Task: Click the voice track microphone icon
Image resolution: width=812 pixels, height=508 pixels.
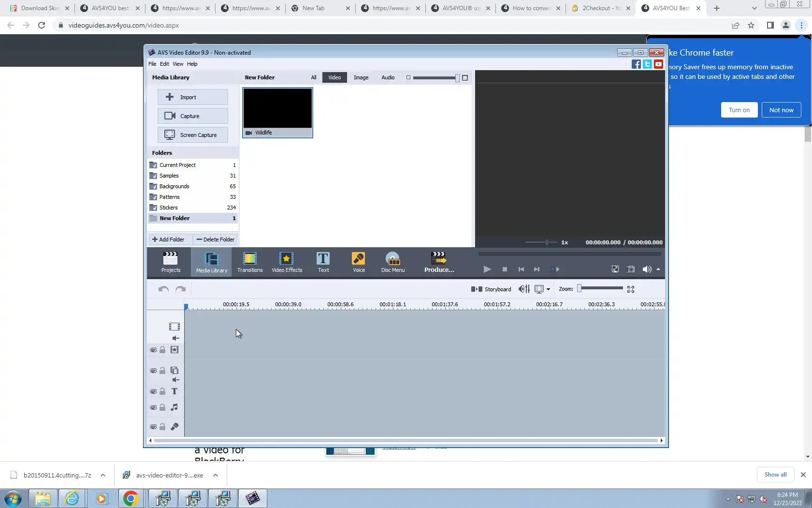Action: pos(174,427)
